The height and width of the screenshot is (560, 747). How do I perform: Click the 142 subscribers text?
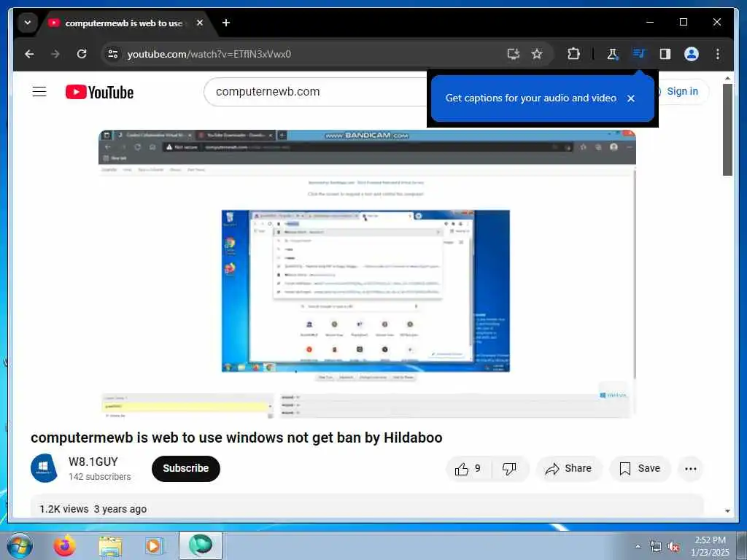coord(99,477)
